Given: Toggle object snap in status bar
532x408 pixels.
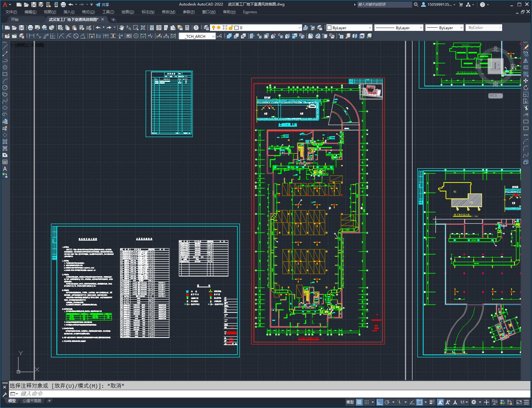Looking at the screenshot, I should coord(420,402).
